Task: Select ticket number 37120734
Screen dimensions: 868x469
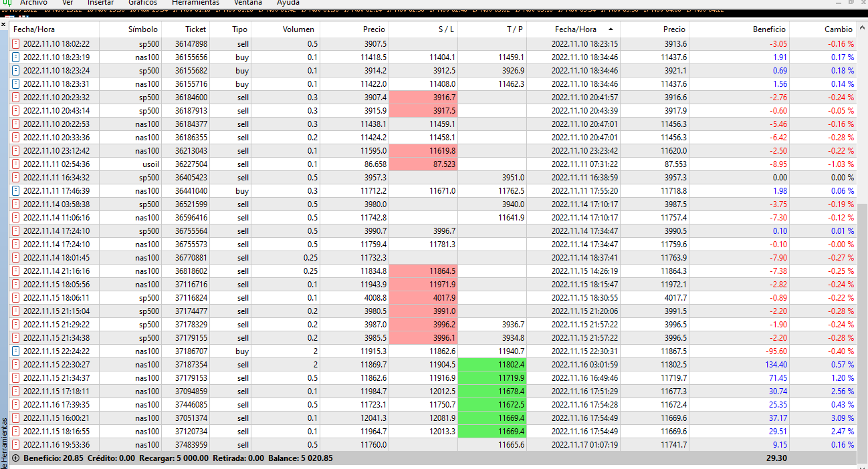Action: [x=191, y=432]
